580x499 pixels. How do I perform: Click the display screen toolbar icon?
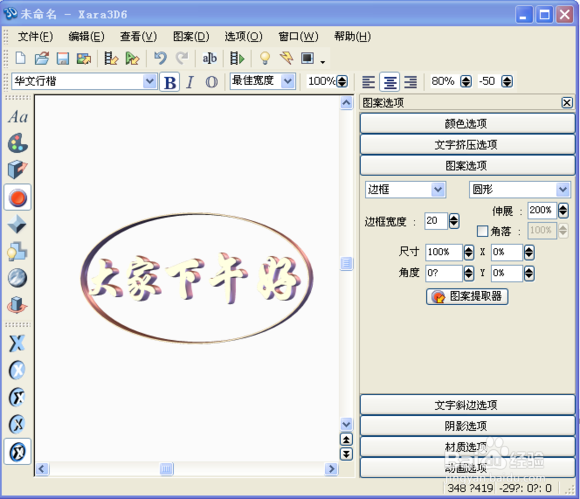click(307, 58)
